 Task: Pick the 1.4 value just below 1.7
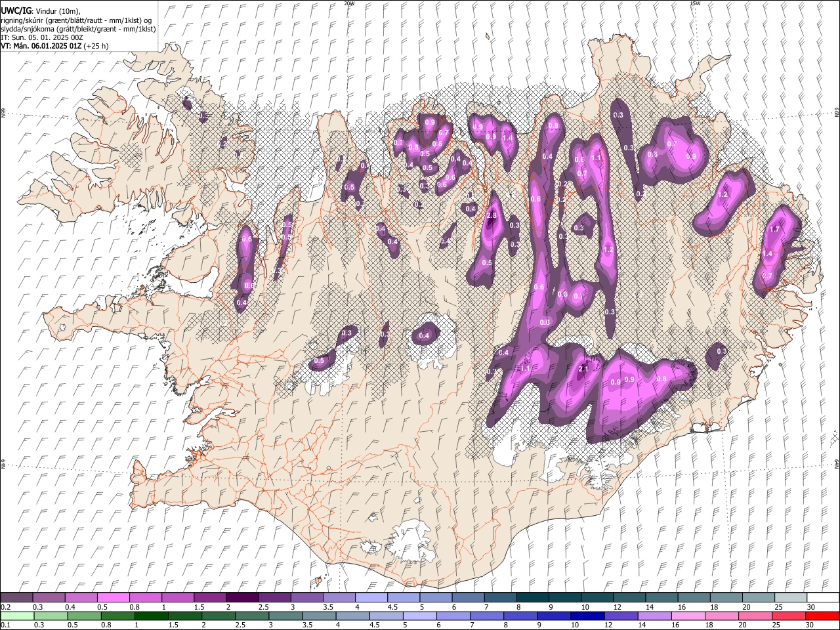tap(767, 253)
